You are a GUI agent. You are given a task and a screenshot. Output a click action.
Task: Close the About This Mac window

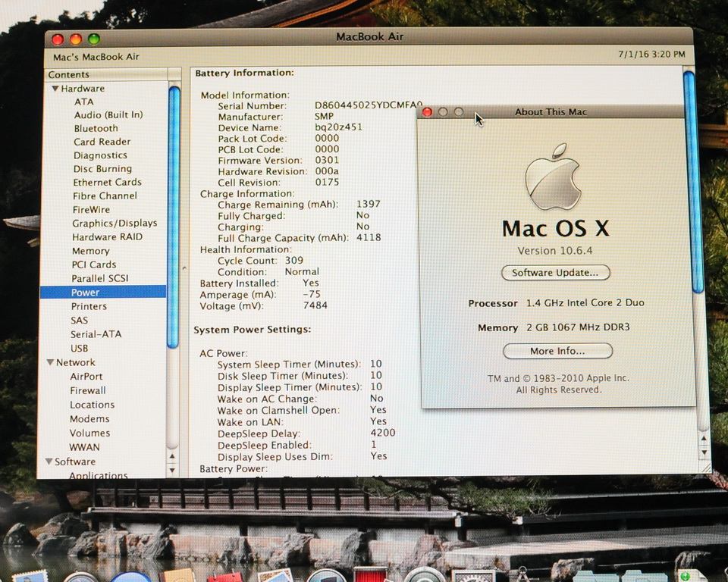[x=427, y=112]
